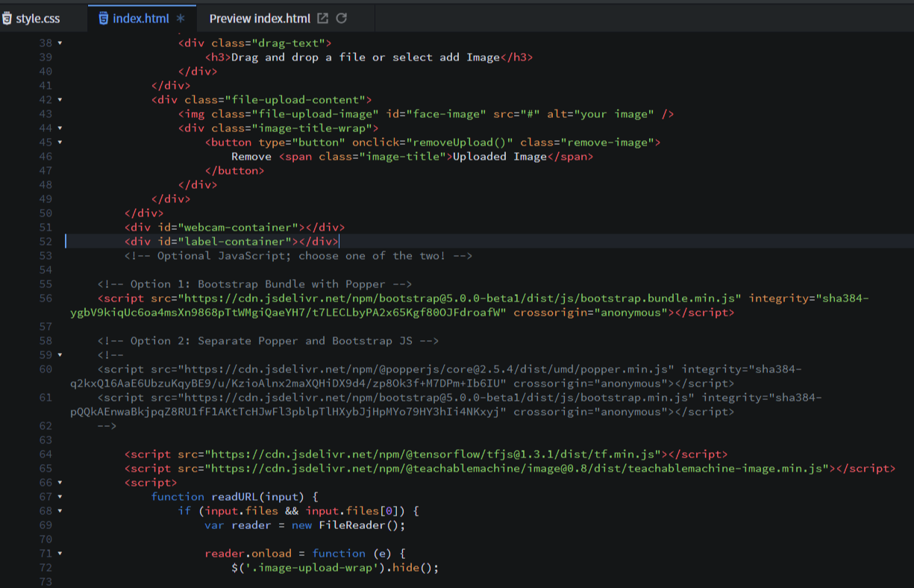Click the closing "</button>" tag on line 47
The width and height of the screenshot is (914, 588).
coord(234,171)
